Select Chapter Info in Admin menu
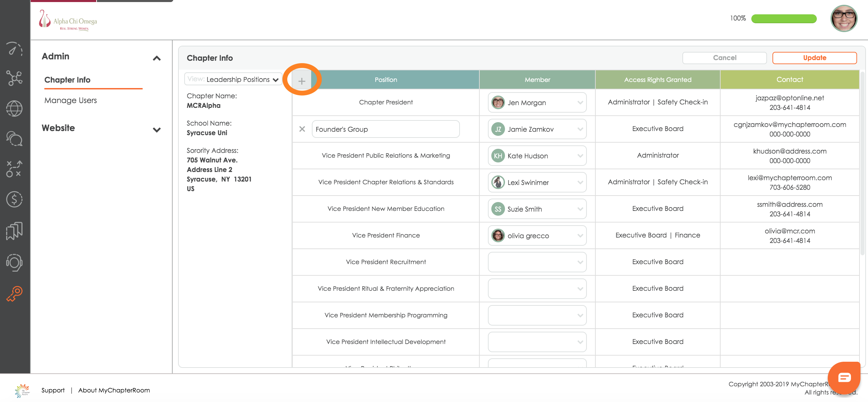 point(67,80)
